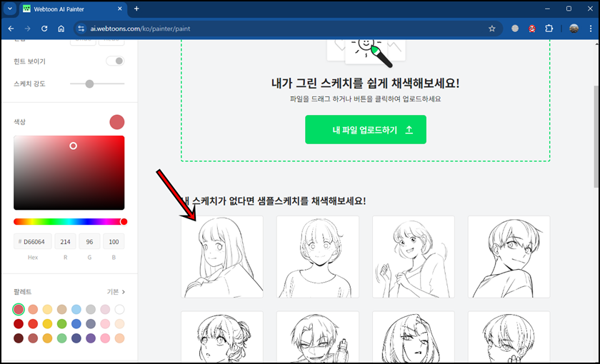
Task: Click inside the saturation-brightness color field
Action: tap(69, 173)
